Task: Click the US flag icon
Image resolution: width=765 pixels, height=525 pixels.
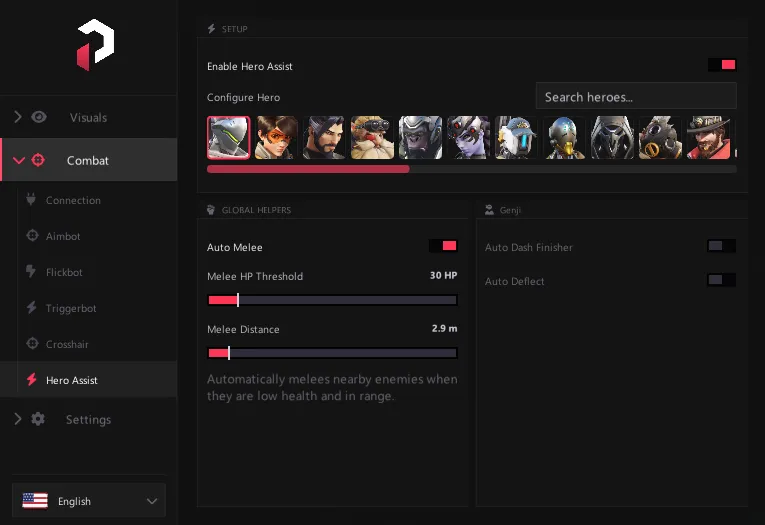Action: coord(35,501)
